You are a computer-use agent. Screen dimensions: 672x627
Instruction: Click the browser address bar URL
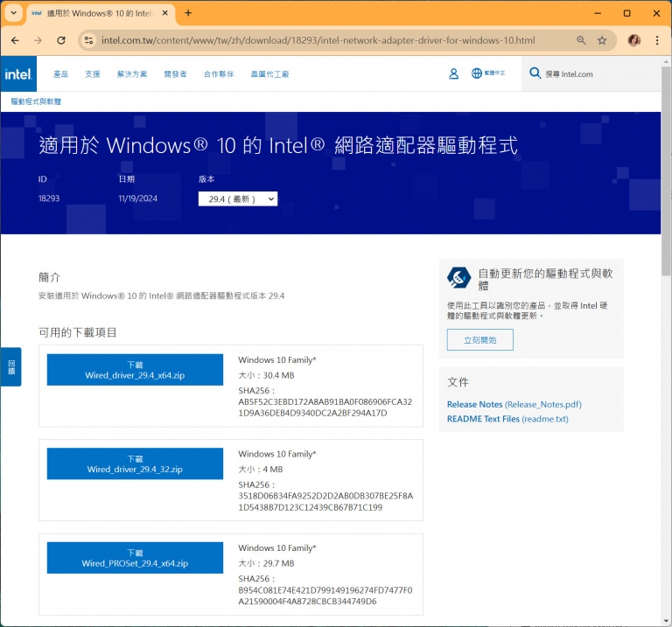[318, 40]
